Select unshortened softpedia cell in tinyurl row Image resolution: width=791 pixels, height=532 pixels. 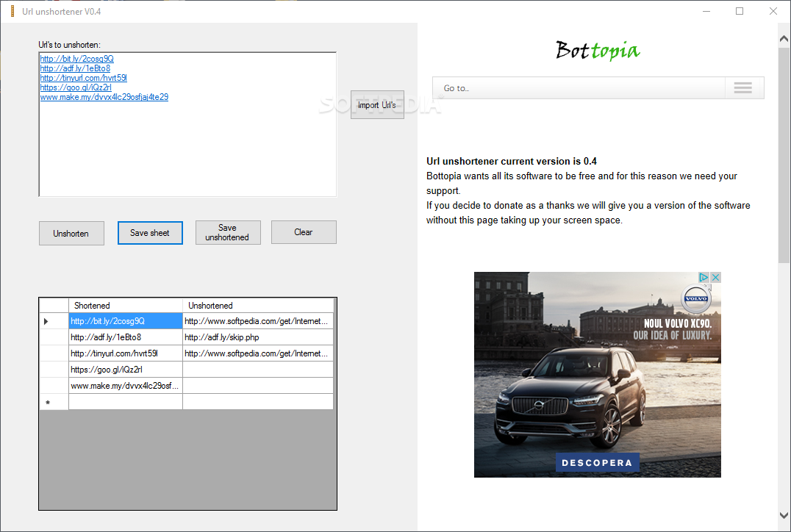(258, 353)
